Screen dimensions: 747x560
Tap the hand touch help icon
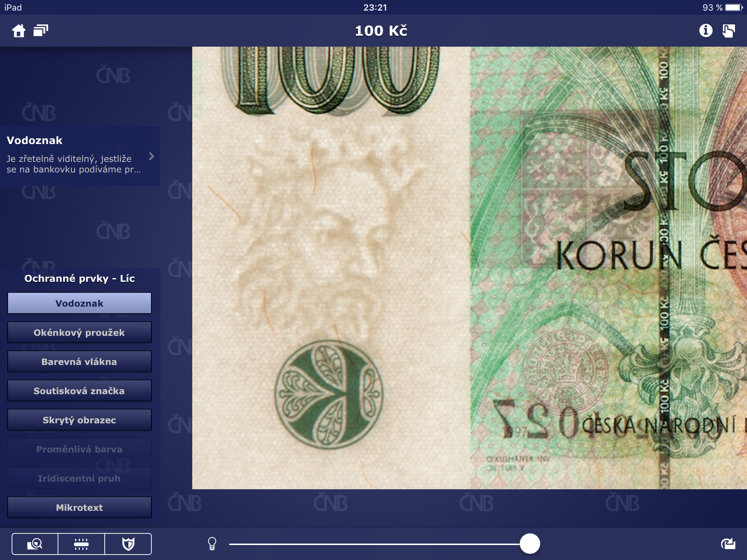[x=728, y=31]
